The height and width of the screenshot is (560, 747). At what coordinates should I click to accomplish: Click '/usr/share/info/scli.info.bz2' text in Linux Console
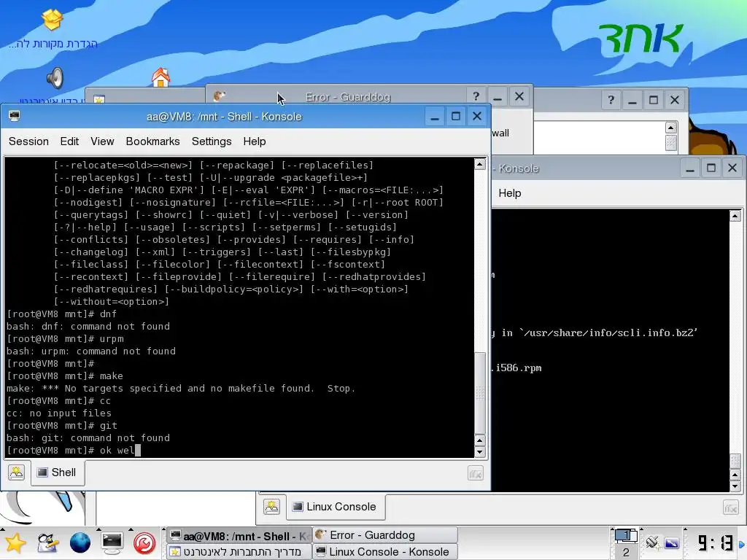(608, 332)
